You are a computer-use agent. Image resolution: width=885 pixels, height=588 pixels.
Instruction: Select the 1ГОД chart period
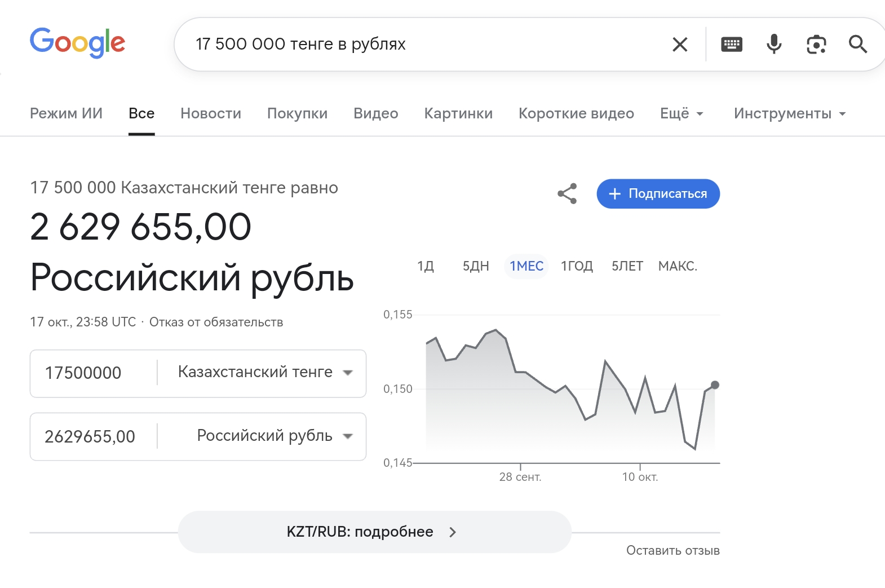577,266
